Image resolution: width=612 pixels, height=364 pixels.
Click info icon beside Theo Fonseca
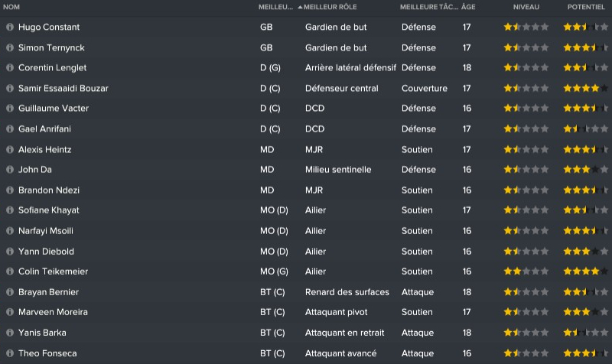[10, 353]
